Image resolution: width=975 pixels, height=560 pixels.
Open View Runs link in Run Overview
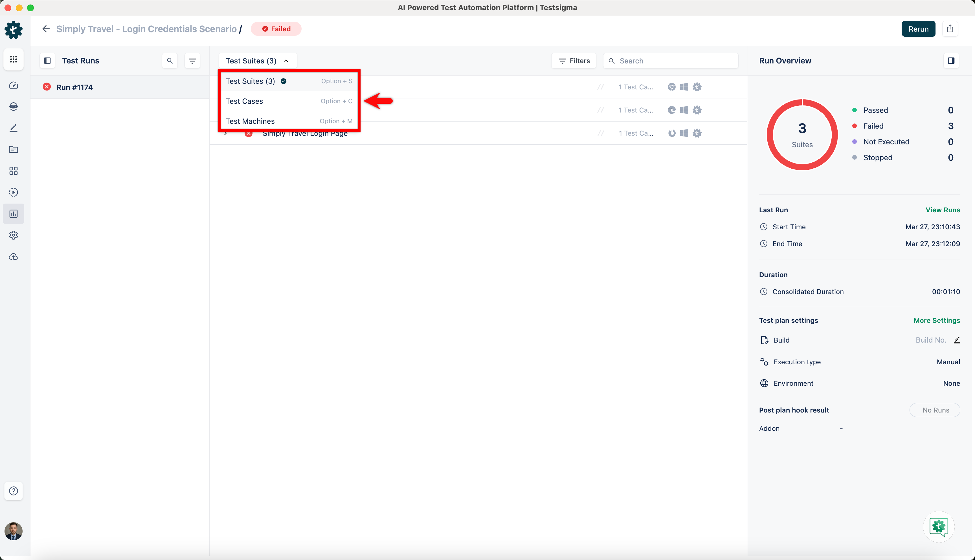click(943, 210)
